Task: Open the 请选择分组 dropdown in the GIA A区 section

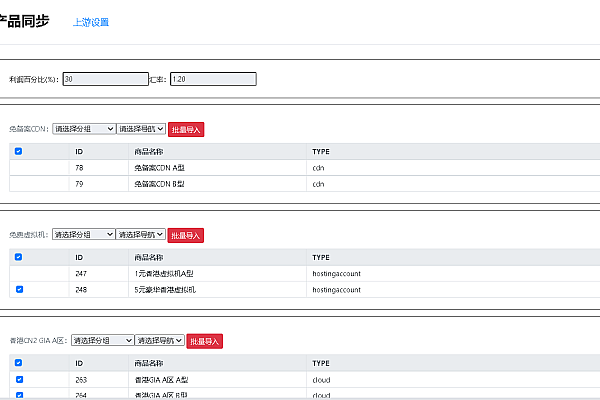Action: pos(103,340)
